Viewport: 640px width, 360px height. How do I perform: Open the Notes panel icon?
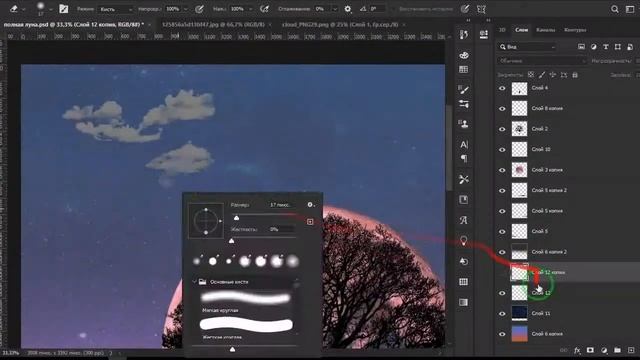(464, 200)
